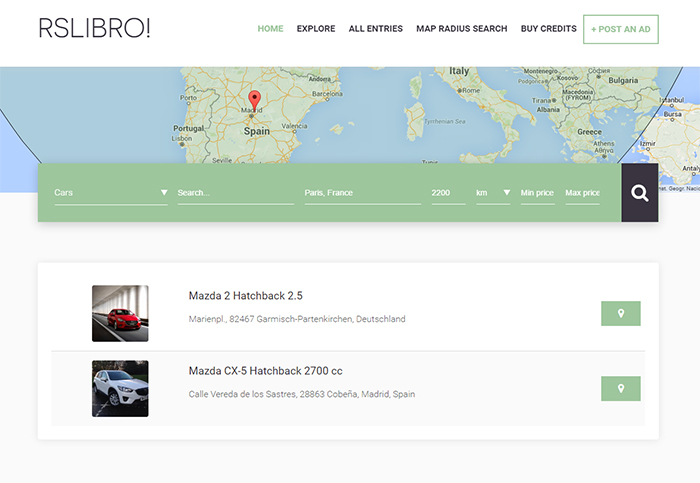Click the white Mazda CX-5 thumbnail
Viewport: 700px width, 483px height.
(x=120, y=388)
